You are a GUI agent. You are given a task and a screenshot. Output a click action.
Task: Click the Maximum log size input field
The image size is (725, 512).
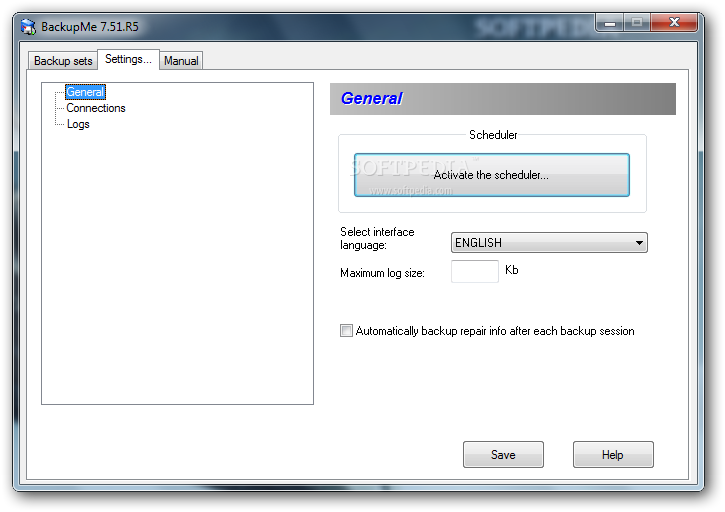pos(474,271)
